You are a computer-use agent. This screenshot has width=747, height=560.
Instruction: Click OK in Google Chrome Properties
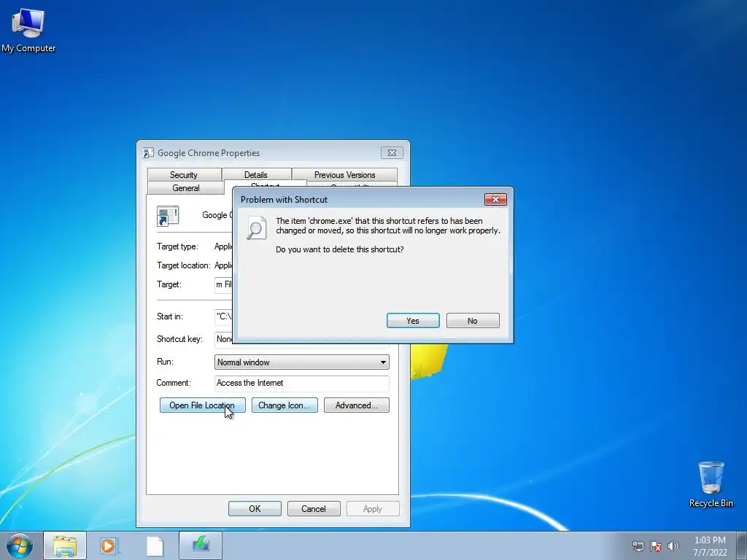(255, 508)
